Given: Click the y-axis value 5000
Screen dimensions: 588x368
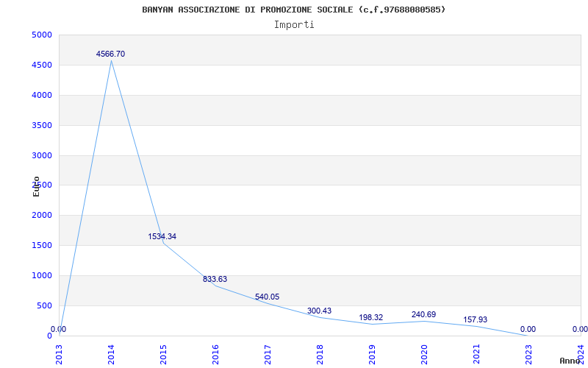Looking at the screenshot, I should tap(42, 35).
